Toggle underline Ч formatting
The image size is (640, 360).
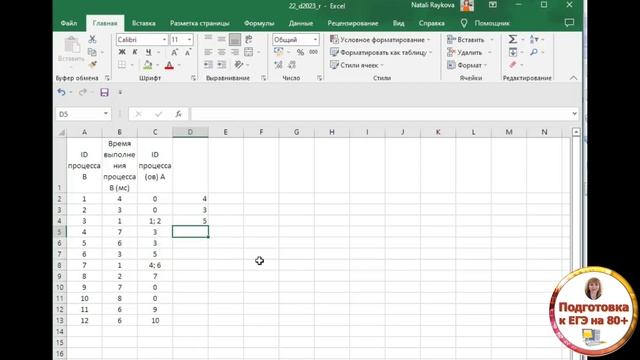(148, 52)
